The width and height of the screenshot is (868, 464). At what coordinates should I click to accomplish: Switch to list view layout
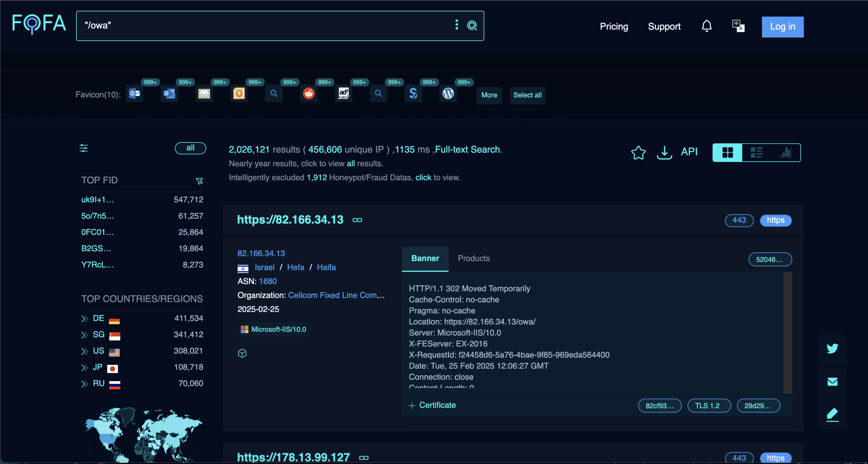click(756, 152)
